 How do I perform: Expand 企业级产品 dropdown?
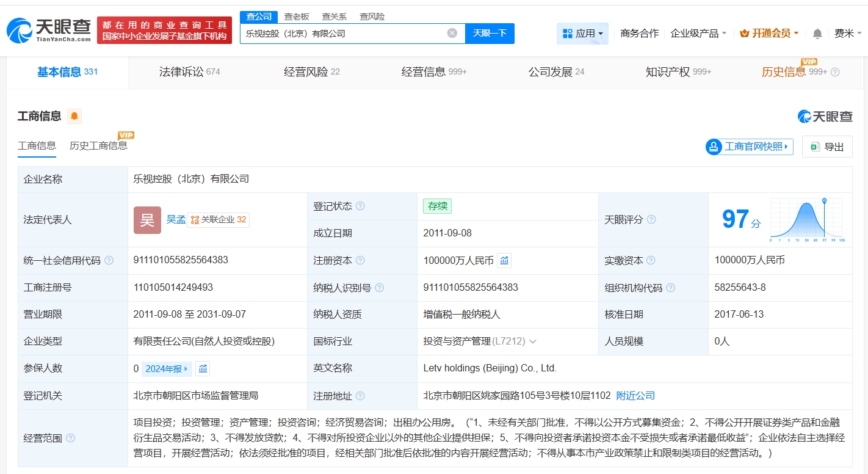tap(698, 34)
